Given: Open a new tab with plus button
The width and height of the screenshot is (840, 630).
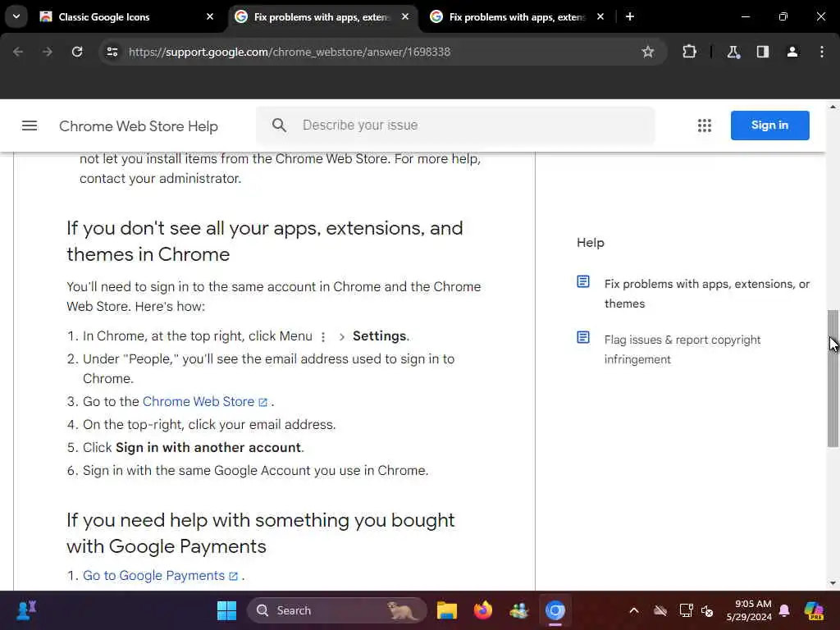Looking at the screenshot, I should (630, 17).
